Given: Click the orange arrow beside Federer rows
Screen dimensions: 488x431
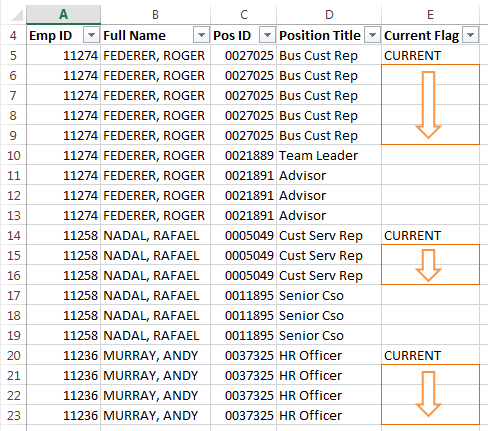Looking at the screenshot, I should (x=429, y=105).
